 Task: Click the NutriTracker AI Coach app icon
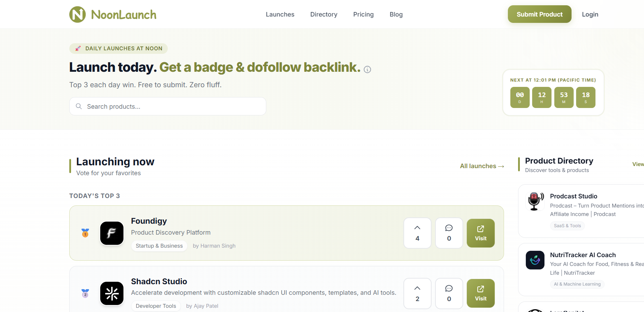[535, 260]
